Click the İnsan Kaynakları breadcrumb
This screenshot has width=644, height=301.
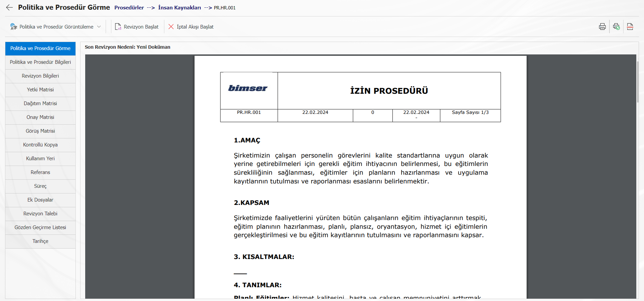179,7
